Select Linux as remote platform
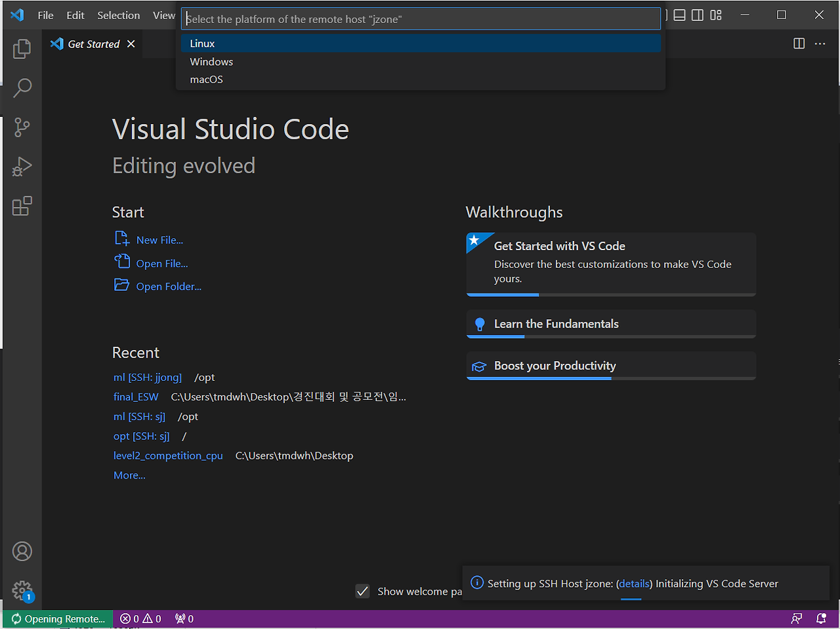Image resolution: width=840 pixels, height=629 pixels. [x=421, y=43]
